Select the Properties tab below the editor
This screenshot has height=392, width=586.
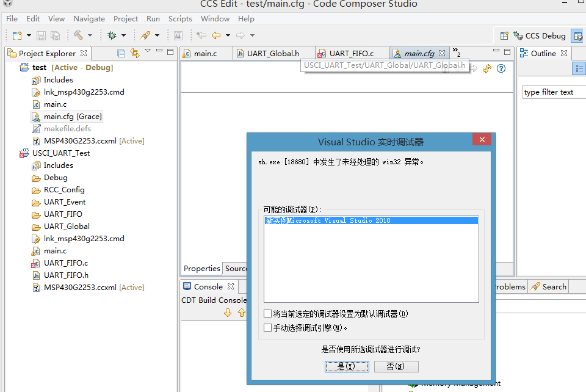[x=202, y=268]
